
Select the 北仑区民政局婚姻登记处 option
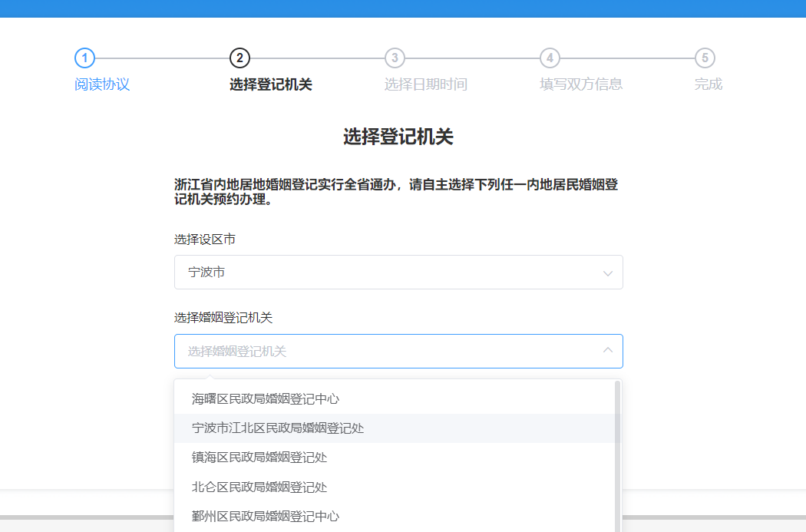click(259, 487)
